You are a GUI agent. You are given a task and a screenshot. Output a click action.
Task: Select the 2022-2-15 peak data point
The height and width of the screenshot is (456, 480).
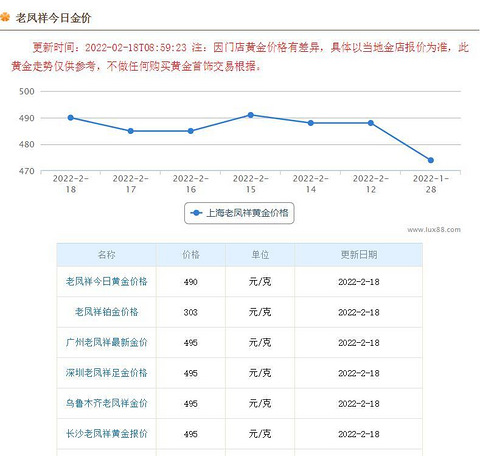[251, 115]
